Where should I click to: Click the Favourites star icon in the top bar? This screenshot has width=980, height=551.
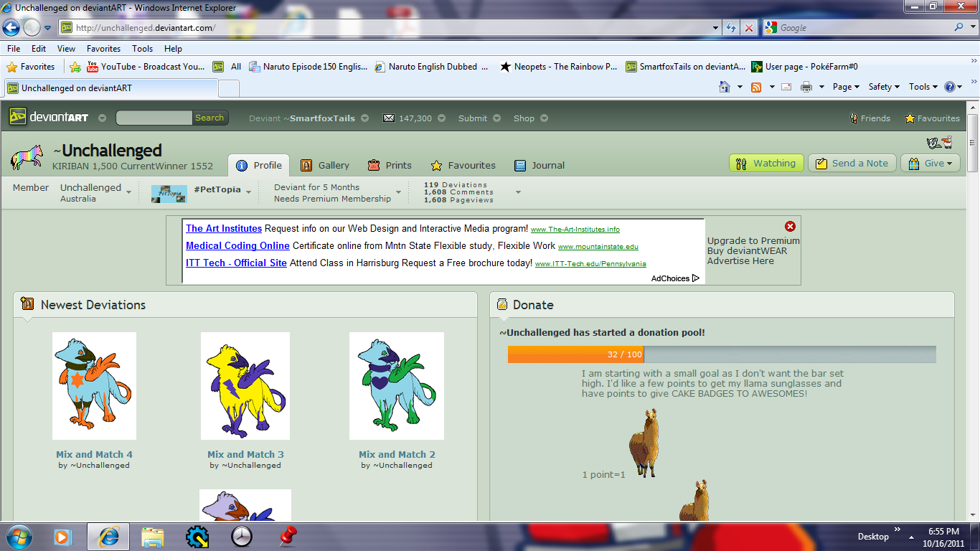[910, 118]
